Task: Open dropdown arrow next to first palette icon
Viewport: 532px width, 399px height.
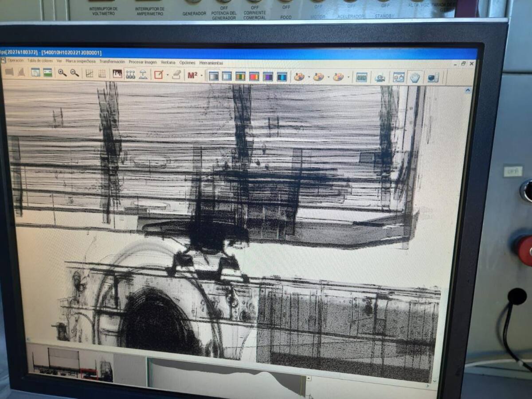Action: coord(309,77)
